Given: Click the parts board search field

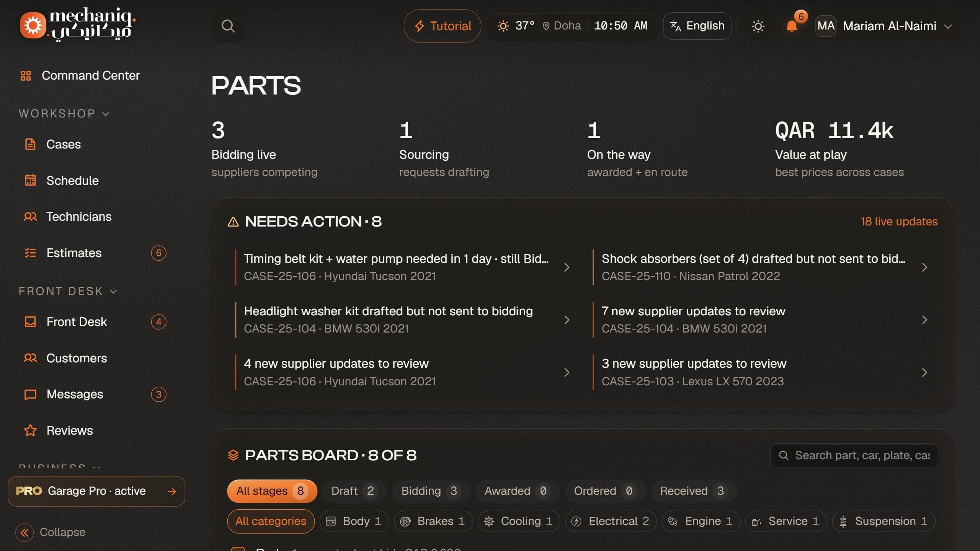Looking at the screenshot, I should point(854,455).
